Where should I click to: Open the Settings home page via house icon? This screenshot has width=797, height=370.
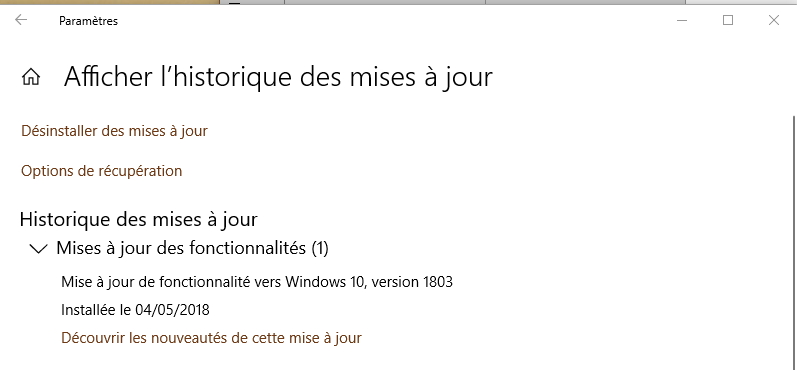pos(30,77)
